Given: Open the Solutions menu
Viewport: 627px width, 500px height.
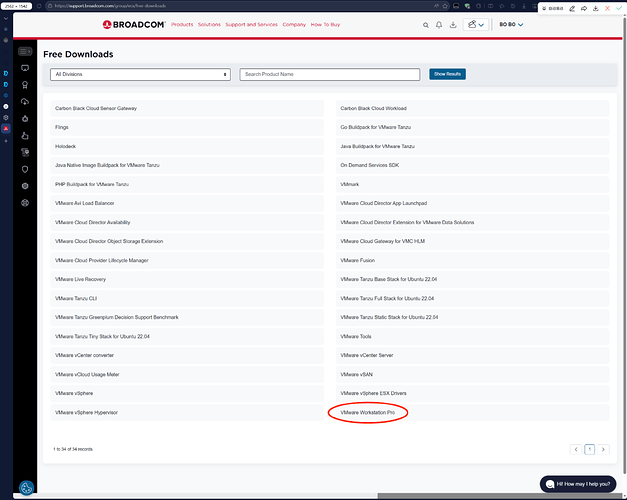Looking at the screenshot, I should 209,25.
